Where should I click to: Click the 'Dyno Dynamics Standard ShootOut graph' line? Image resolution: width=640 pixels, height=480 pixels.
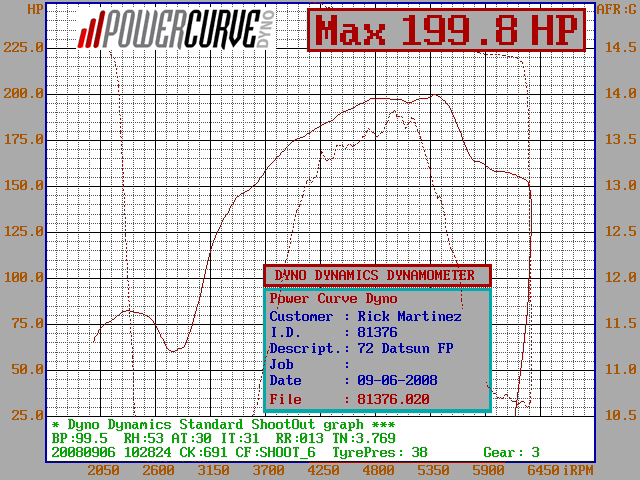pyautogui.click(x=223, y=425)
